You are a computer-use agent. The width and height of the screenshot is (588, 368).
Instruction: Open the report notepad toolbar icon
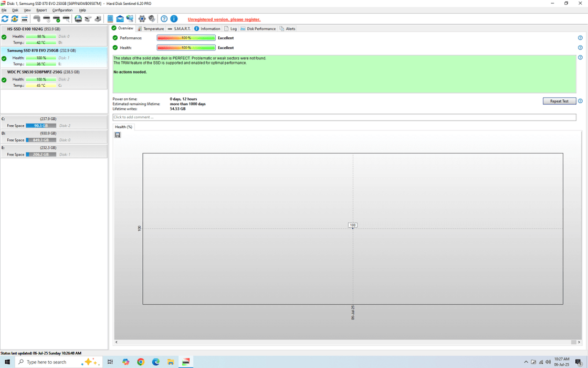point(110,19)
